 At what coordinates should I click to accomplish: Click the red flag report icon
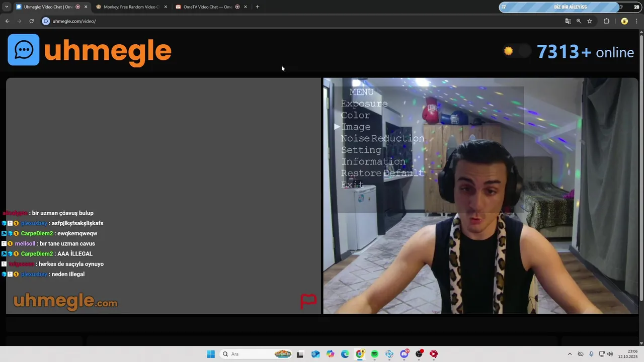pos(308,301)
